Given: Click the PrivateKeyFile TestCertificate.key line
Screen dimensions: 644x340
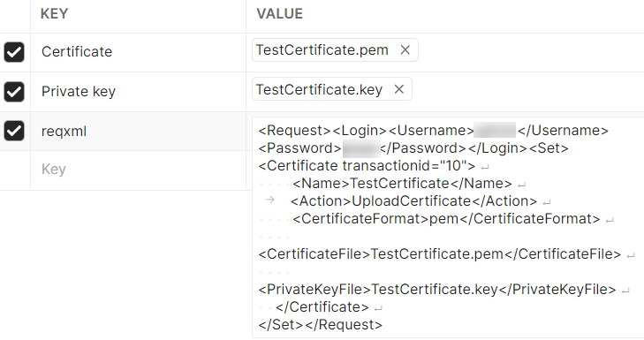Looking at the screenshot, I should coord(437,290).
